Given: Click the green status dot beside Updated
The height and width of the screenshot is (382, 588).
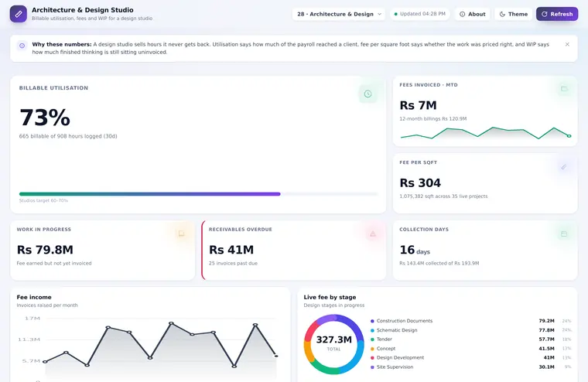Looking at the screenshot, I should coord(395,14).
